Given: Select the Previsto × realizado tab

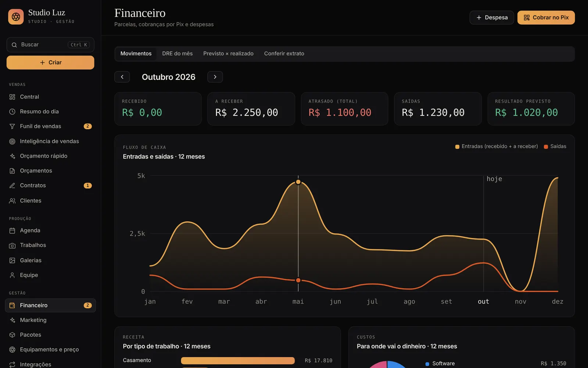Looking at the screenshot, I should point(228,54).
